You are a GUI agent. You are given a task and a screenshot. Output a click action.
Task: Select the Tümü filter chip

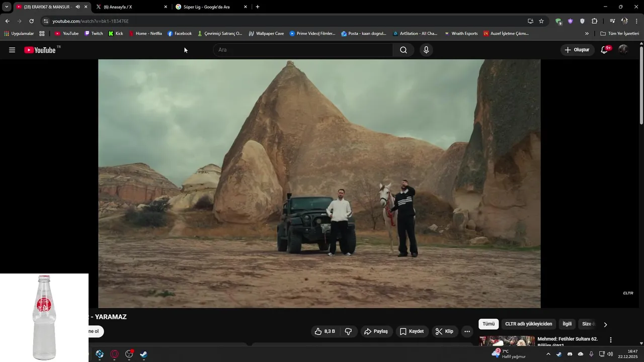tap(489, 324)
